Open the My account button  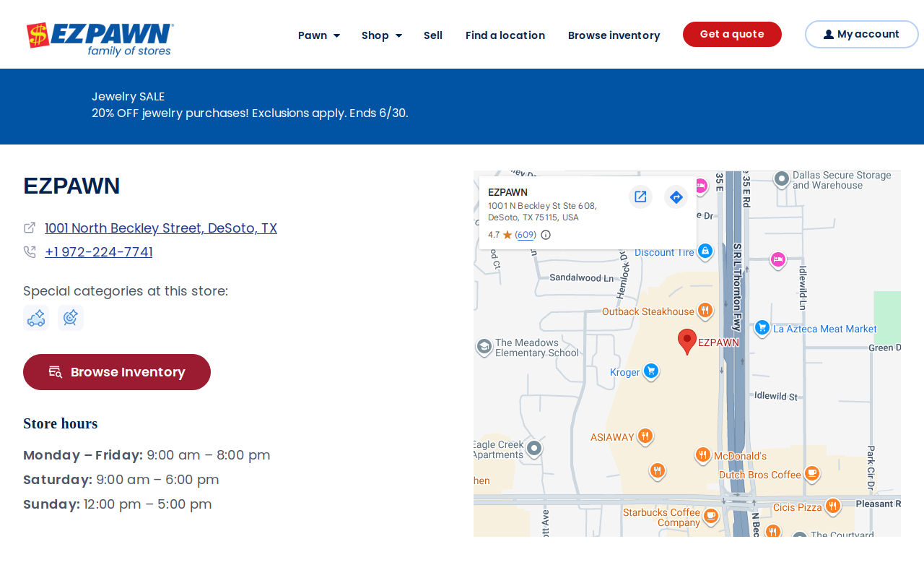pyautogui.click(x=861, y=34)
